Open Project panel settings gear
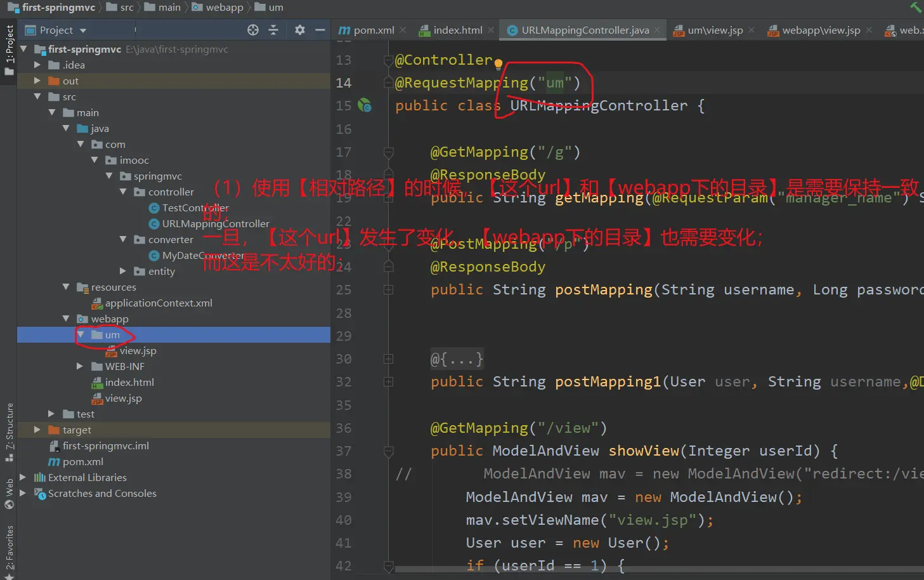The image size is (924, 580). [x=300, y=30]
